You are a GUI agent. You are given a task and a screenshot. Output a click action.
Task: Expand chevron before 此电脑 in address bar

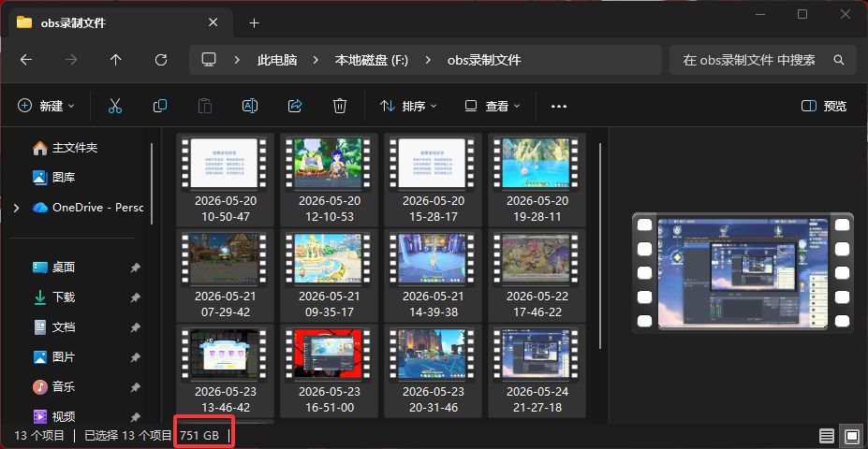coord(236,60)
